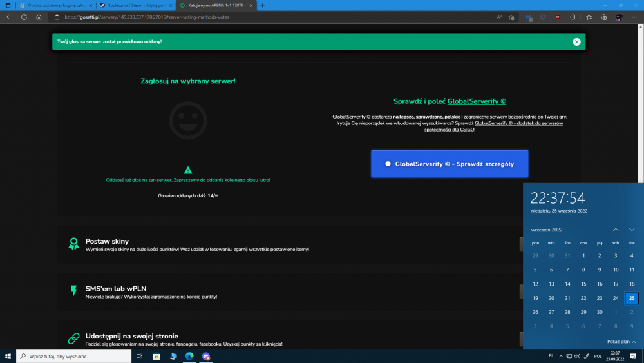644x363 pixels.
Task: Open the network icon in system tray
Action: [569, 356]
